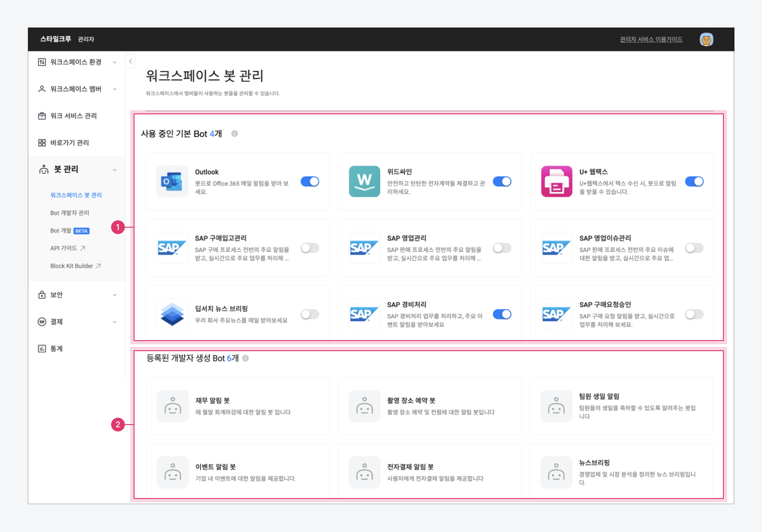This screenshot has height=532, width=762.
Task: Click the 위드싸인 bot icon
Action: pos(364,181)
